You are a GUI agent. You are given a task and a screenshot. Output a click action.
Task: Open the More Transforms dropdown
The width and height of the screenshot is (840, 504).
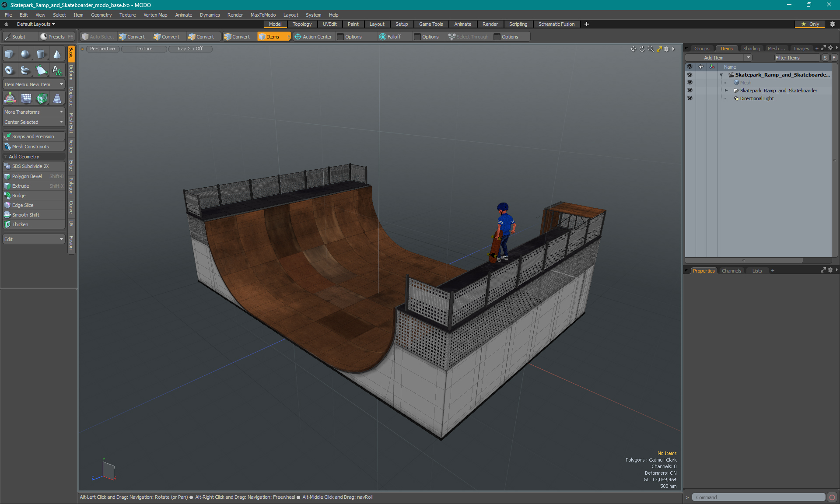point(34,112)
